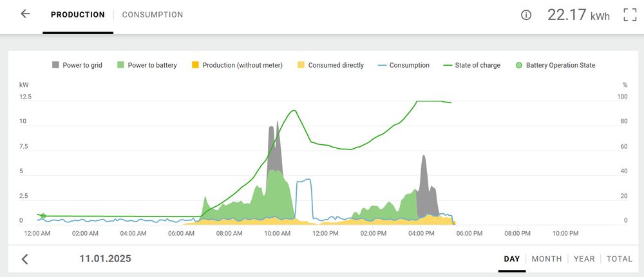Viewport: 644px width, 277px height.
Task: Toggle the Consumed directly series
Action: (330, 65)
